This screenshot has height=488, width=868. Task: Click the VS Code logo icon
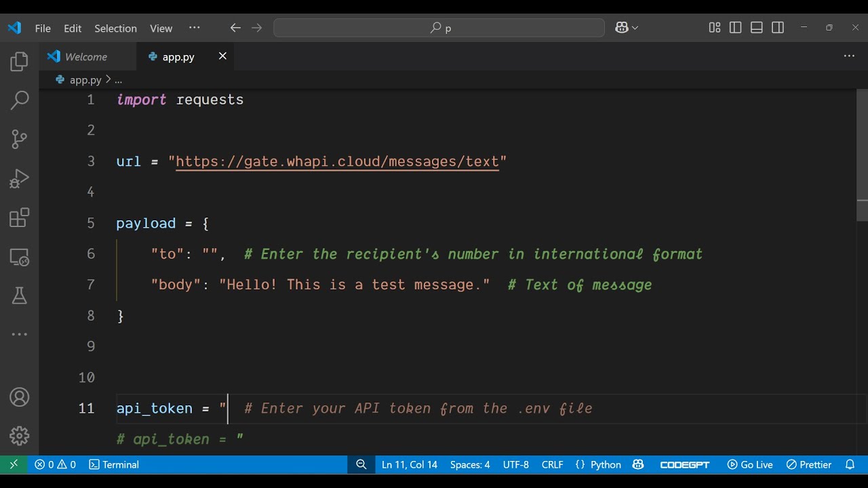pos(14,28)
